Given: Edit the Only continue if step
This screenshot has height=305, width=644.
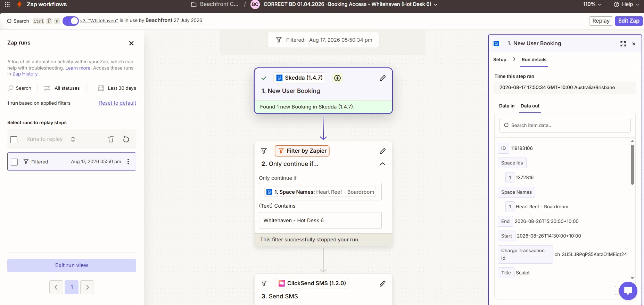Looking at the screenshot, I should coord(382,151).
